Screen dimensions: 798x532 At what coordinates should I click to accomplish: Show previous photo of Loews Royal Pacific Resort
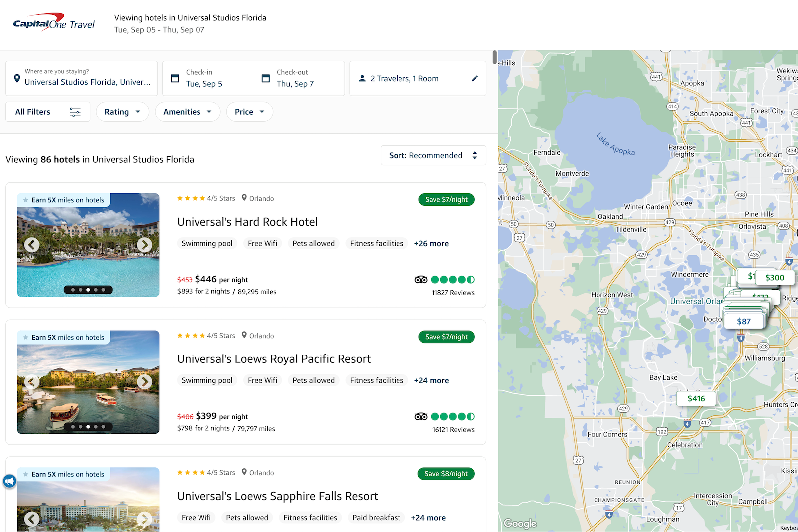pyautogui.click(x=32, y=382)
